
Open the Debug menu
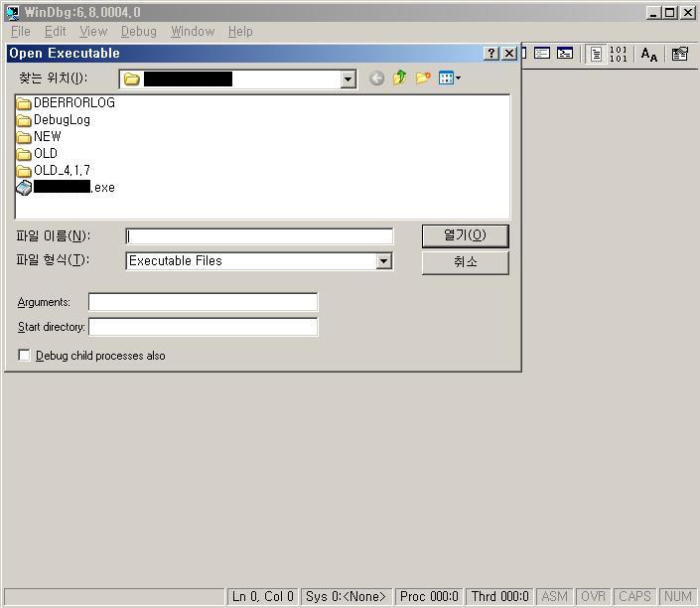pyautogui.click(x=139, y=31)
